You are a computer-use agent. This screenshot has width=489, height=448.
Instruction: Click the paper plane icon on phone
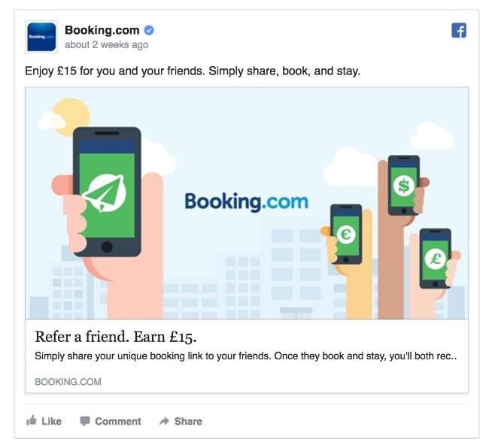(105, 193)
